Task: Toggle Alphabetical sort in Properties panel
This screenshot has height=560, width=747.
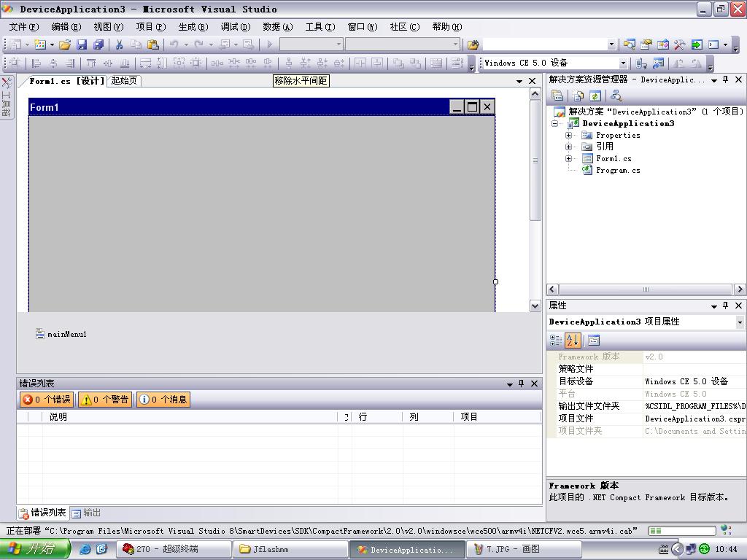Action: (572, 340)
